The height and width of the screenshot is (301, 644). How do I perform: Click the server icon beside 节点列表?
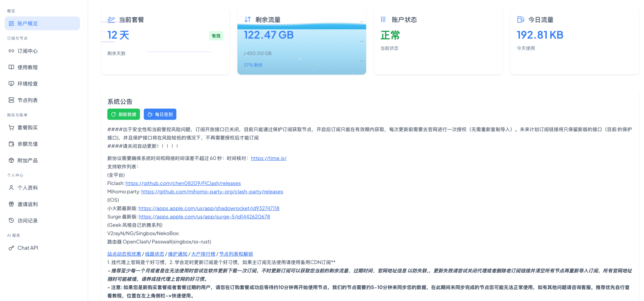tap(11, 100)
